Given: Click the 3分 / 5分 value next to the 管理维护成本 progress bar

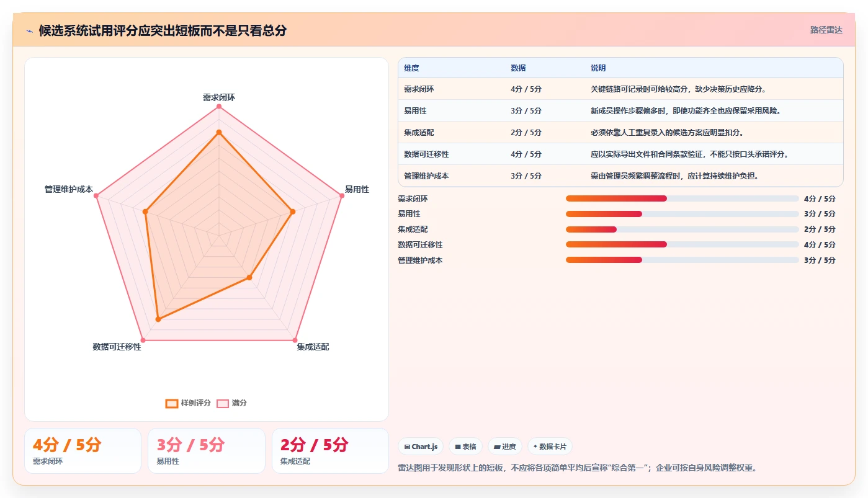Looking at the screenshot, I should (x=820, y=260).
